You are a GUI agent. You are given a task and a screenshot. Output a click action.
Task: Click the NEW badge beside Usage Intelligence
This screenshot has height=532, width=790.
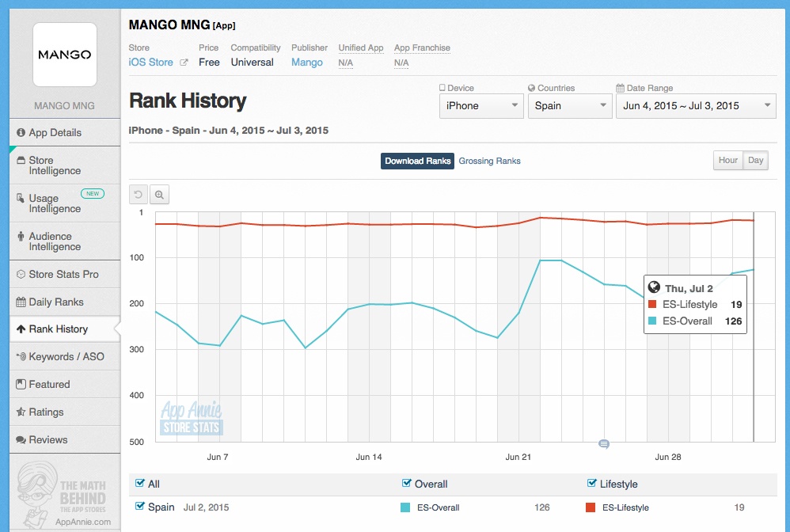tap(93, 193)
